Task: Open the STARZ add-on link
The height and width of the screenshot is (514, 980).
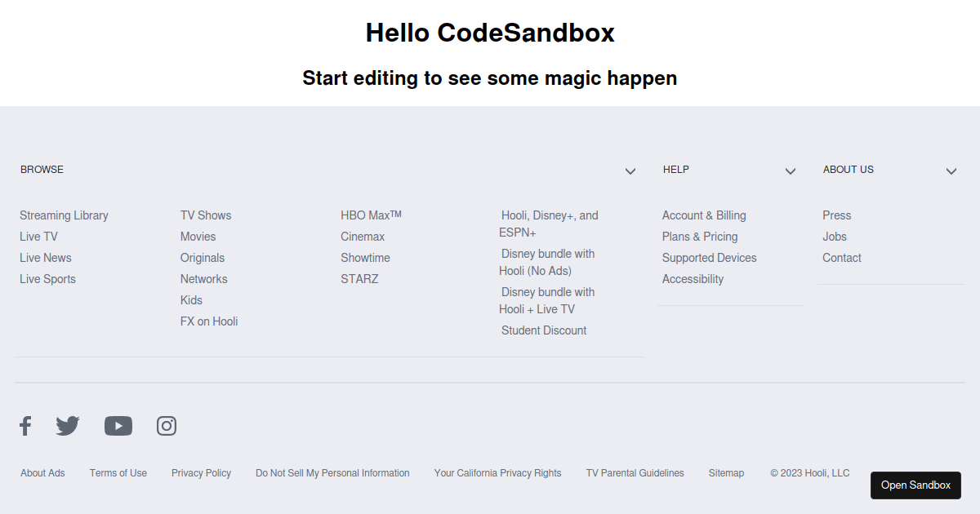Action: (359, 278)
